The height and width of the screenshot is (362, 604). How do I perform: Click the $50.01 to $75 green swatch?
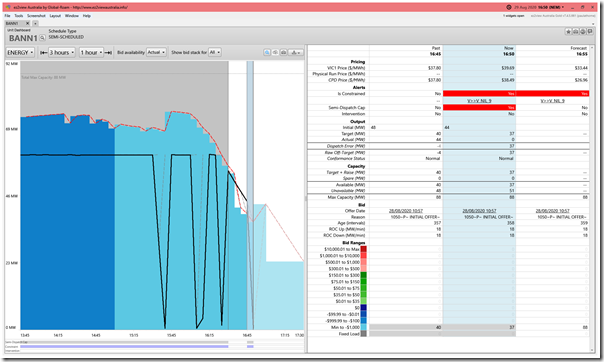[x=363, y=288]
